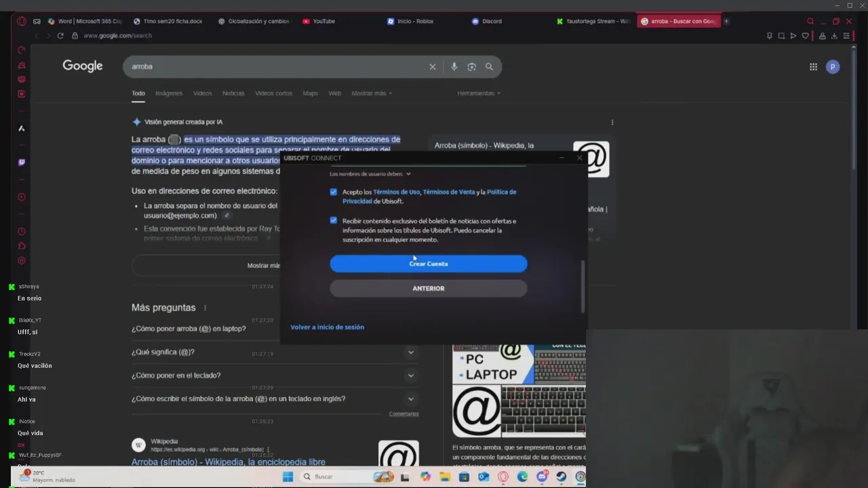Open Opera sidebar history clock icon
Viewport: 868px width, 488px height.
pos(22,231)
